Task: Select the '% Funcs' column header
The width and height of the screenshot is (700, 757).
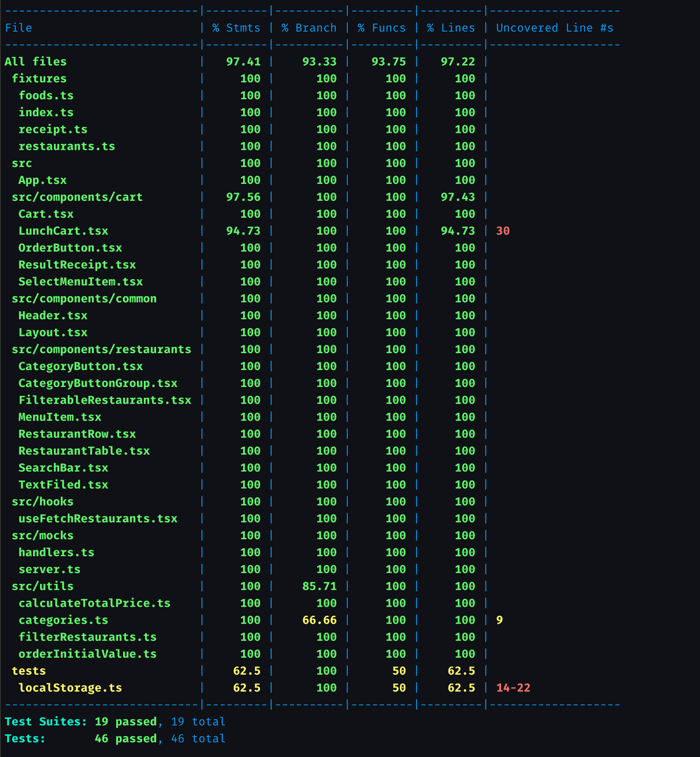Action: coord(382,28)
